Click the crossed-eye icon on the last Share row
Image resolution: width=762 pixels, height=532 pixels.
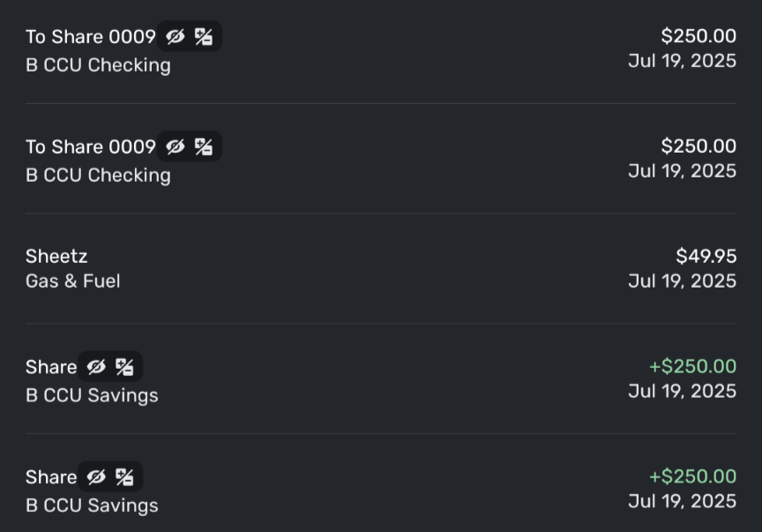(x=96, y=477)
